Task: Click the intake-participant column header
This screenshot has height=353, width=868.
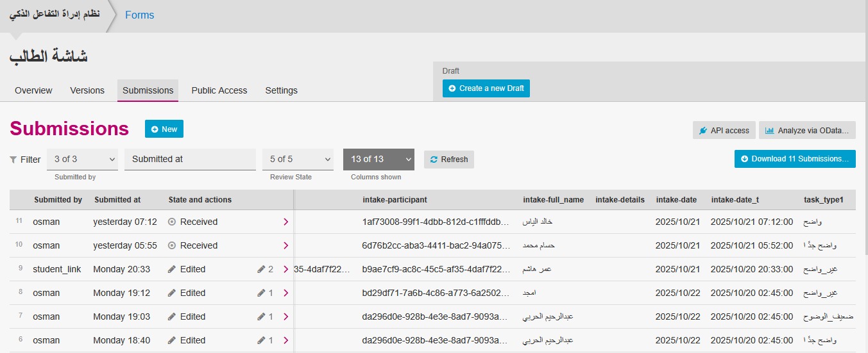Action: coord(395,200)
